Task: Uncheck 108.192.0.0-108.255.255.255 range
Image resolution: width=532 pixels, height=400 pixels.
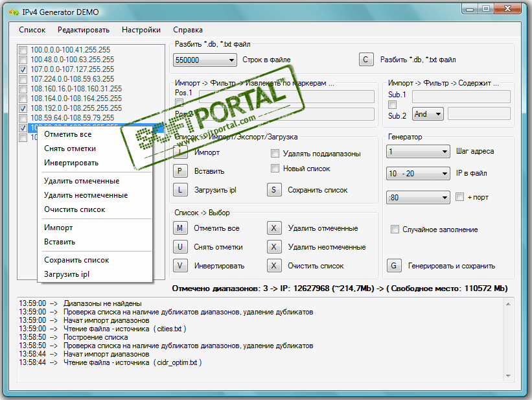Action: 23,109
